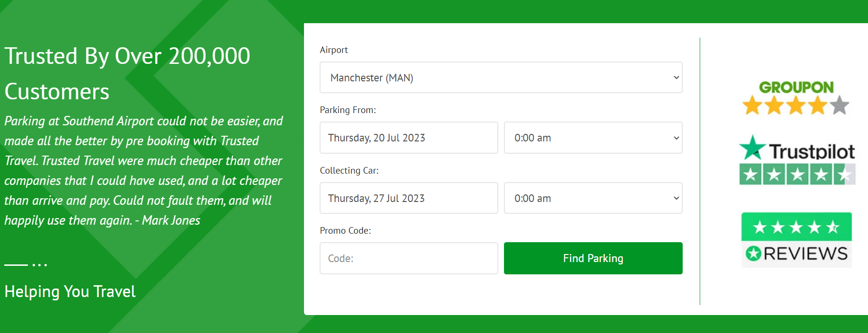Click the Reviews badge green star row
The height and width of the screenshot is (333, 868).
(x=796, y=227)
